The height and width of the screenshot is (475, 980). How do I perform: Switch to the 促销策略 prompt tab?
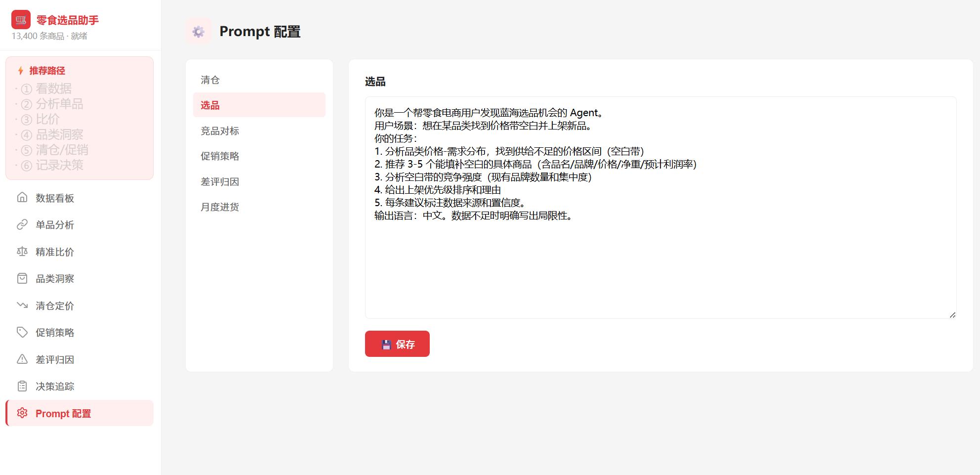click(x=259, y=156)
